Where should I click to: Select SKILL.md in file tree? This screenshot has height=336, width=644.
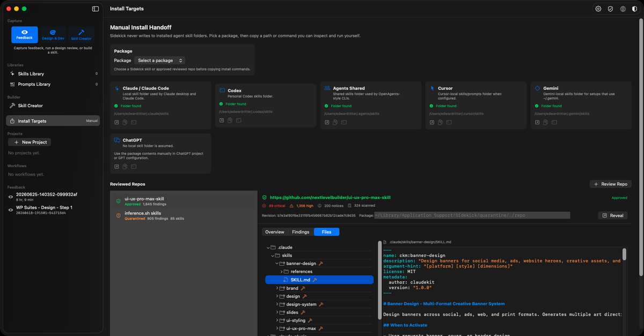pyautogui.click(x=319, y=280)
